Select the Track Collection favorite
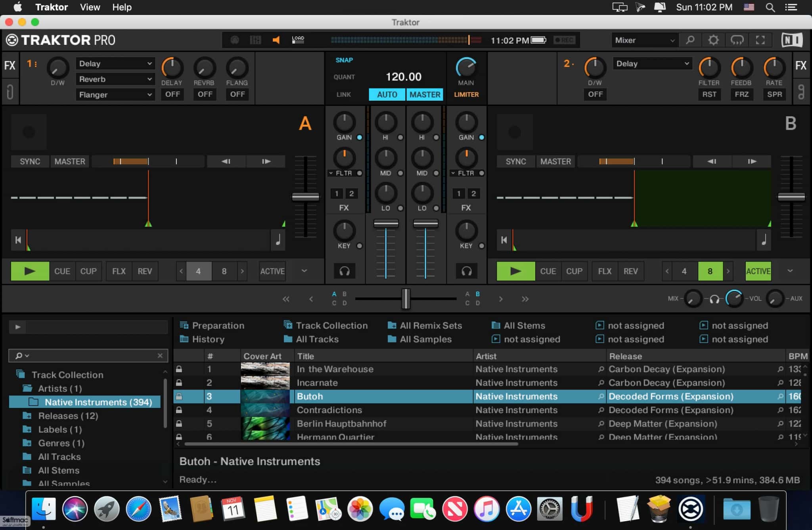 coord(326,325)
